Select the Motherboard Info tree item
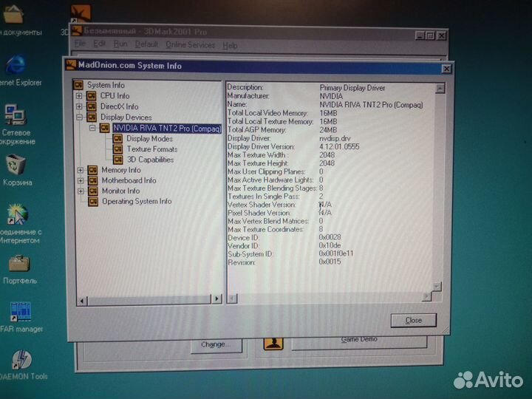Image resolution: width=532 pixels, height=399 pixels. [129, 180]
